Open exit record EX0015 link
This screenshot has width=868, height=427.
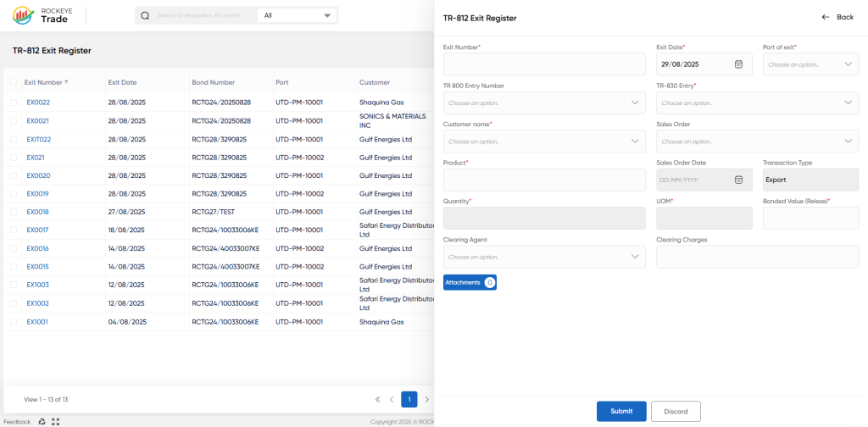tap(37, 267)
